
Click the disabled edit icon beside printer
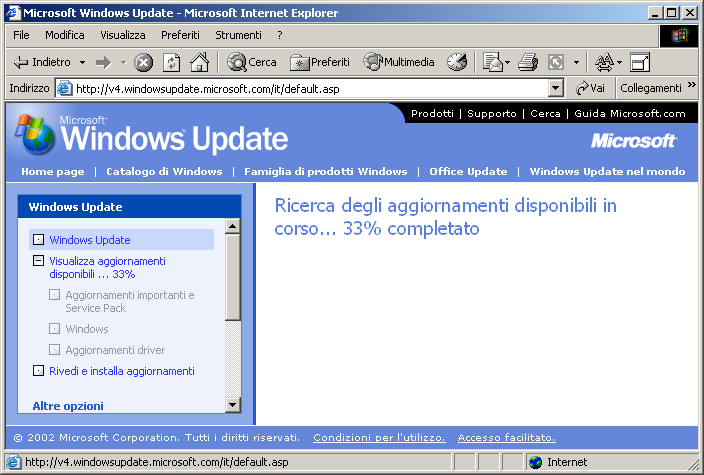click(556, 62)
